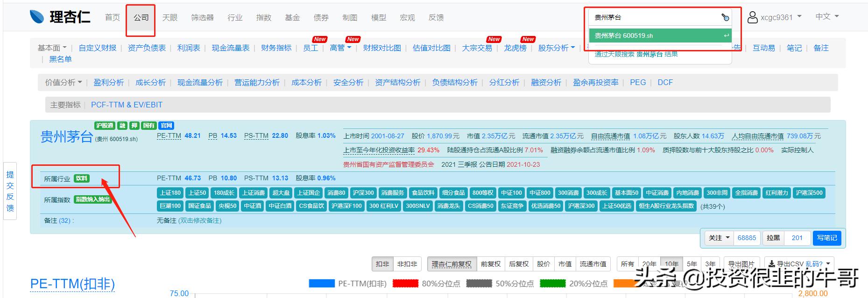Expand the 股东分析 dropdown
This screenshot has height=298, width=868.
coord(557,48)
